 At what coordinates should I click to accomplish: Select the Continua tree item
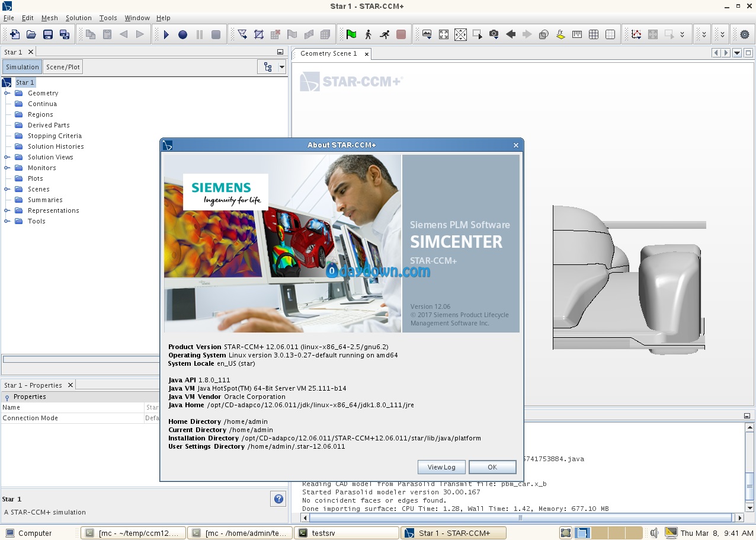click(42, 104)
